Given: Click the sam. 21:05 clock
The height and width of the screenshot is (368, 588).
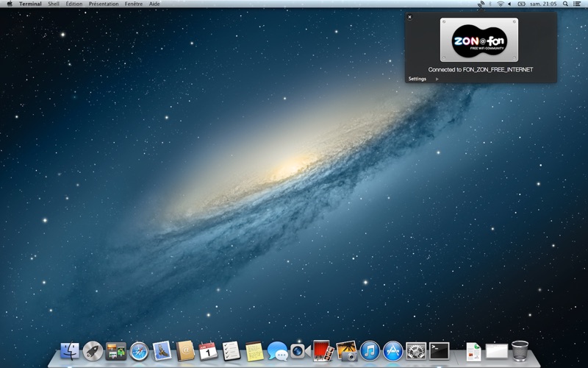Looking at the screenshot, I should (543, 4).
